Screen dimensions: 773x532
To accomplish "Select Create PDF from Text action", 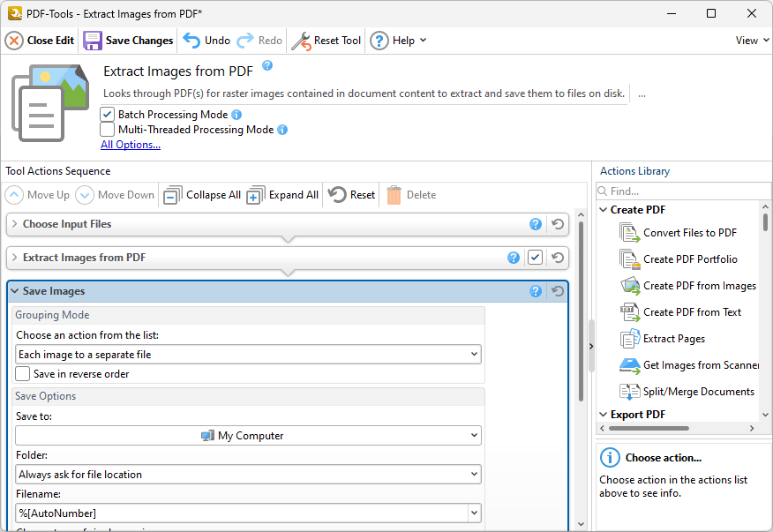I will 681,312.
